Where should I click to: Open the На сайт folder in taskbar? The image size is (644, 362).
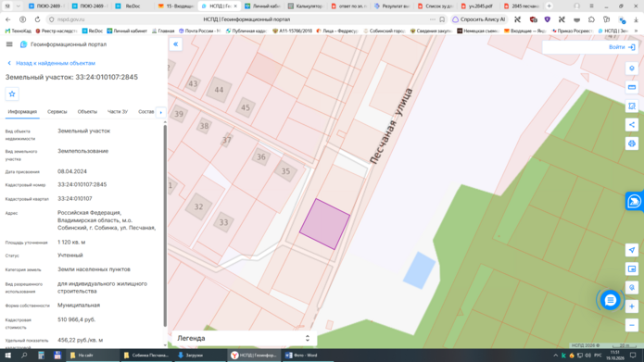click(x=93, y=356)
